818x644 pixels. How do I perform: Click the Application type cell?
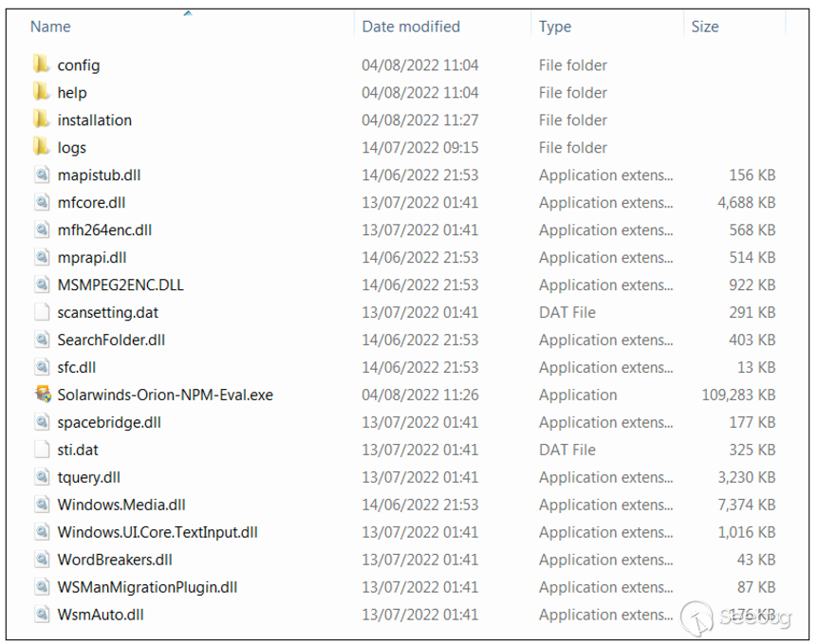point(578,396)
